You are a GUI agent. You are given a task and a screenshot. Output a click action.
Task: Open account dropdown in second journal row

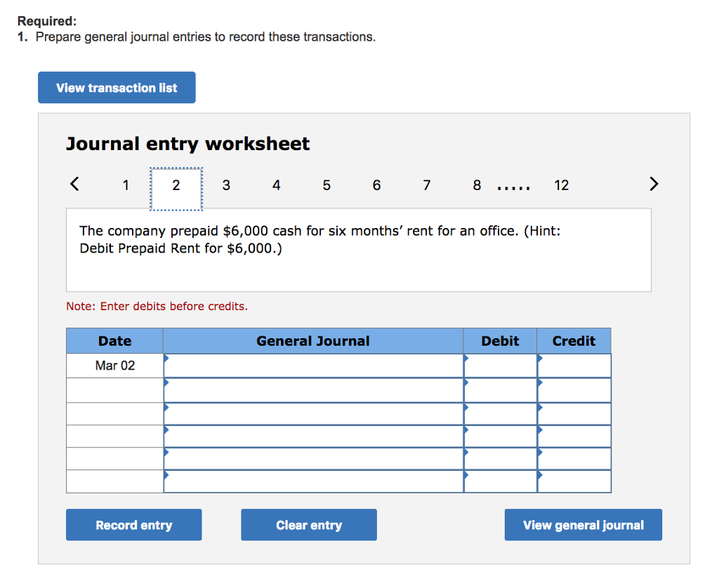tap(313, 390)
